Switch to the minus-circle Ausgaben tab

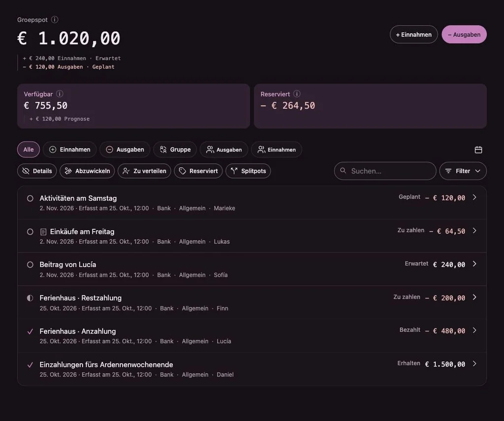[x=125, y=150]
